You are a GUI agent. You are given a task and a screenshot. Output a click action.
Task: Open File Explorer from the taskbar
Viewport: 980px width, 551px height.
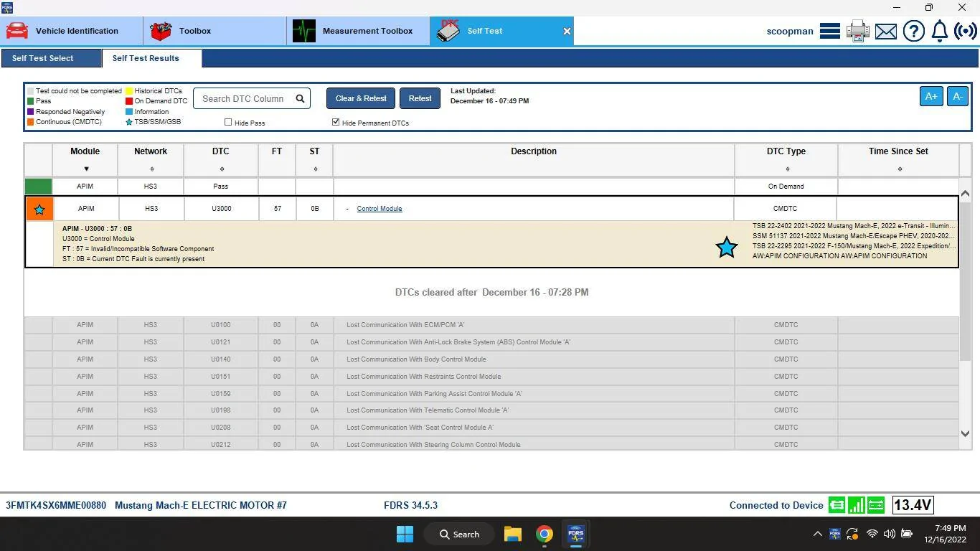point(512,534)
